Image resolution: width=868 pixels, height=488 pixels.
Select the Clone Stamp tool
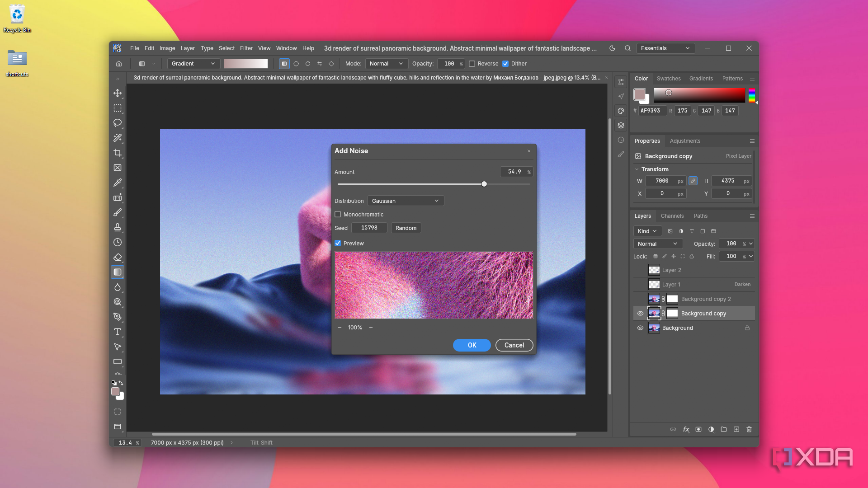(x=118, y=227)
